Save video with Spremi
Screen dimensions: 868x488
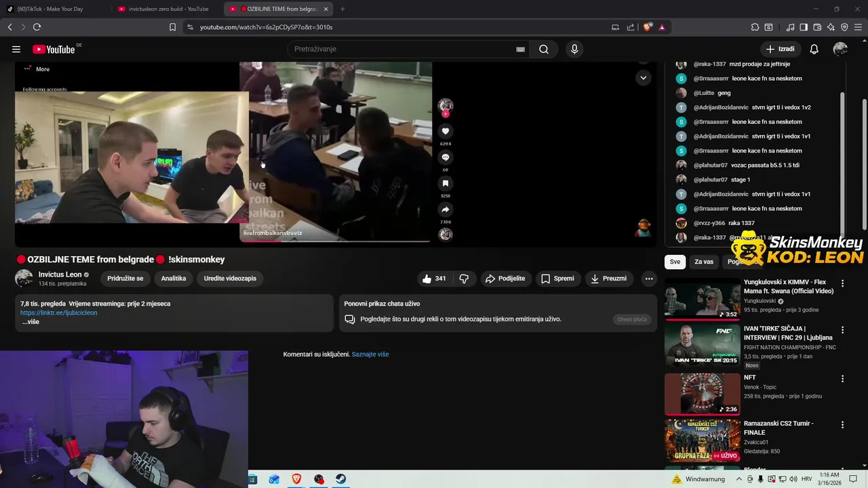557,279
